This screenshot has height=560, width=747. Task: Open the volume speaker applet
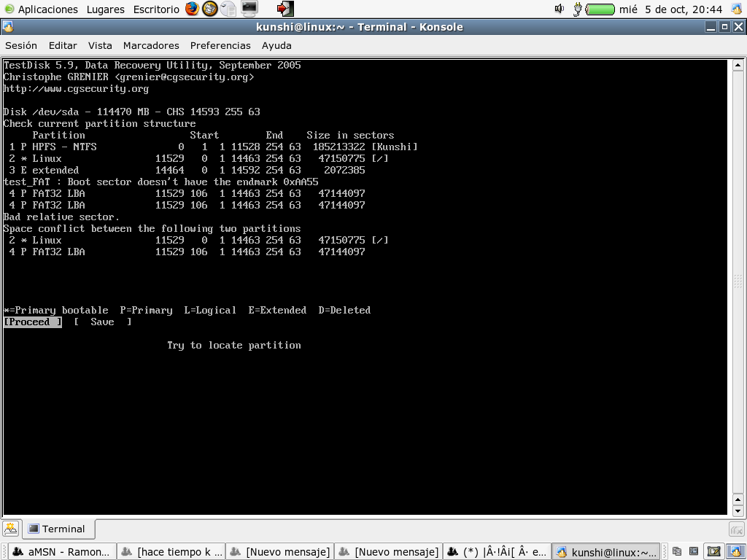point(560,9)
